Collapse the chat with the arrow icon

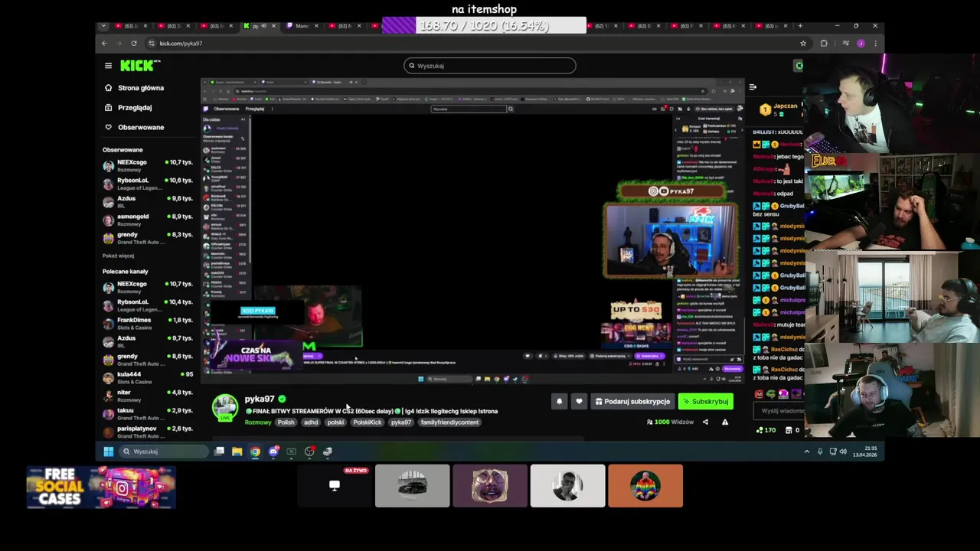pyautogui.click(x=753, y=87)
